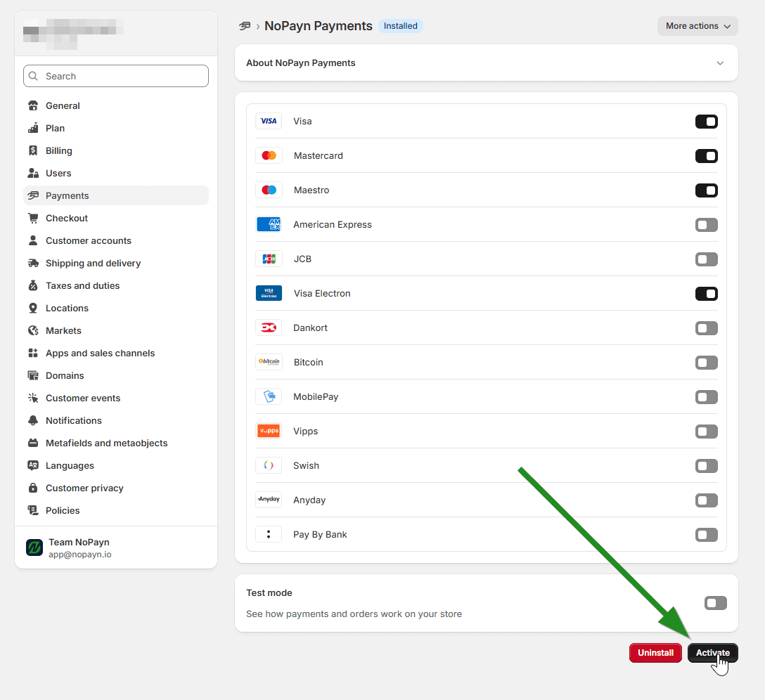The height and width of the screenshot is (700, 765).
Task: Open the More actions dropdown
Action: 697,25
